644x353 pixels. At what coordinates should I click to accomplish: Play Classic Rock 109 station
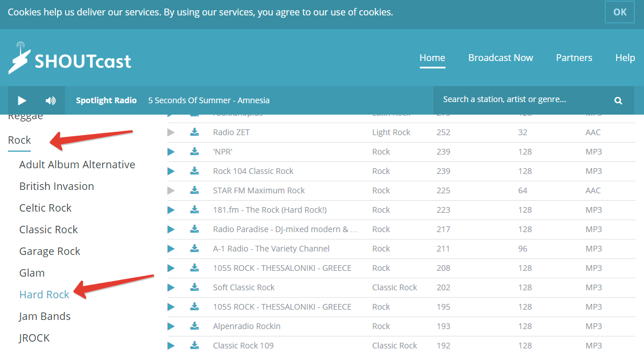pyautogui.click(x=171, y=346)
